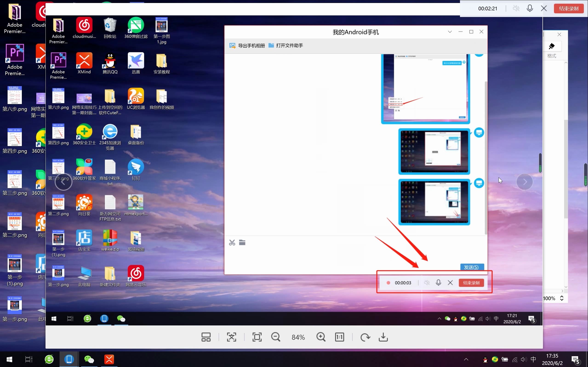Expand hidden tray icons on bottom taskbar

point(466,359)
